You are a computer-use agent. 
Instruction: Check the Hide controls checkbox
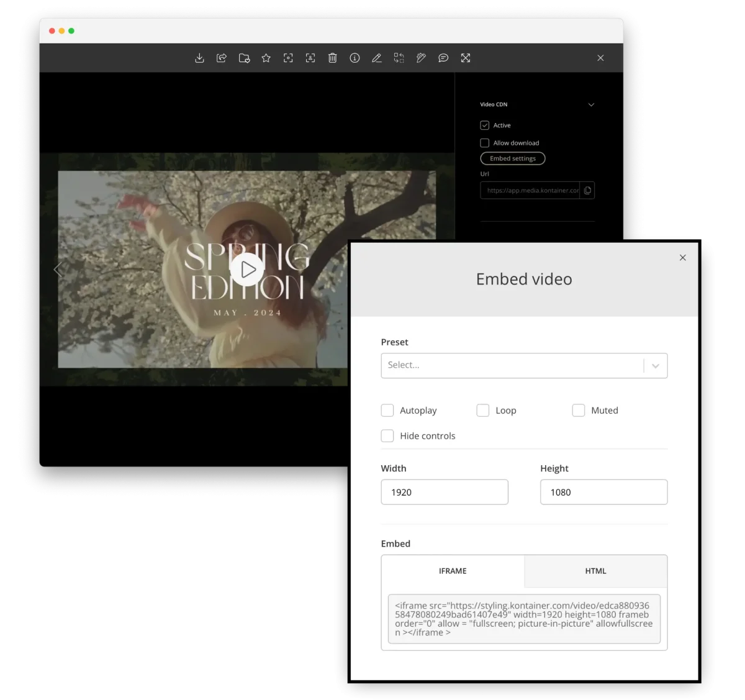point(387,436)
